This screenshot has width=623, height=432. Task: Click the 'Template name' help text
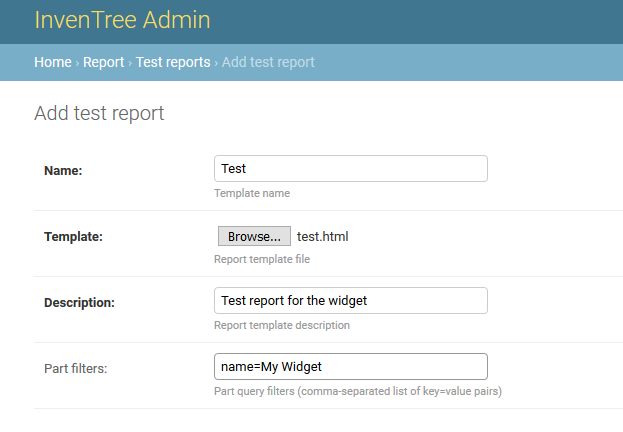coord(252,193)
